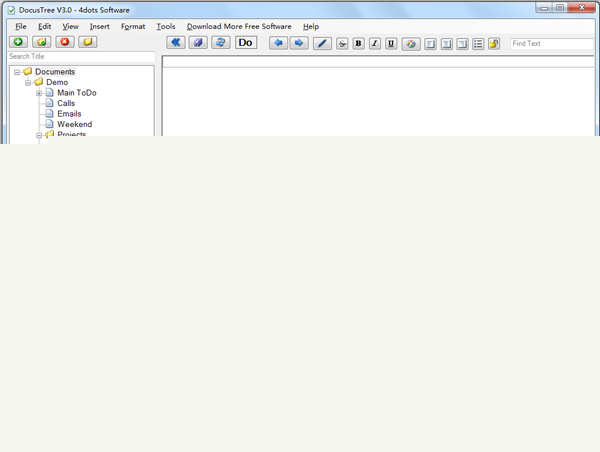
Task: Click the blue refresh arrows button
Action: 221,42
